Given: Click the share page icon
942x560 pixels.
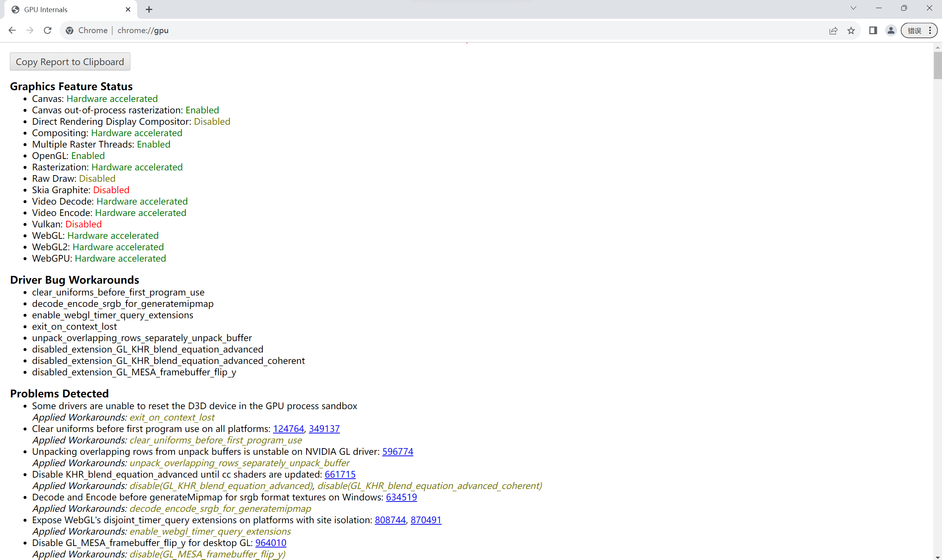Looking at the screenshot, I should click(x=833, y=31).
